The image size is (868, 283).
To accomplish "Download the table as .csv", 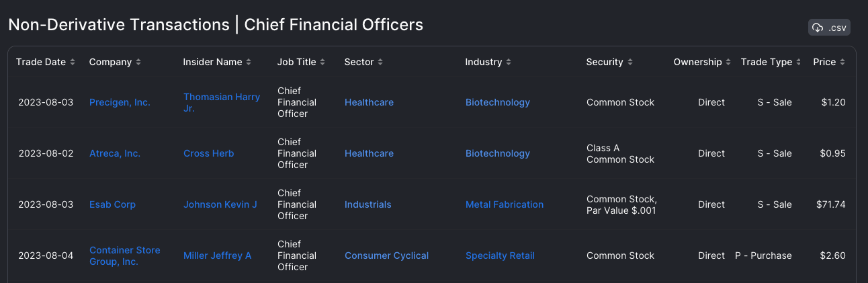I will (830, 28).
